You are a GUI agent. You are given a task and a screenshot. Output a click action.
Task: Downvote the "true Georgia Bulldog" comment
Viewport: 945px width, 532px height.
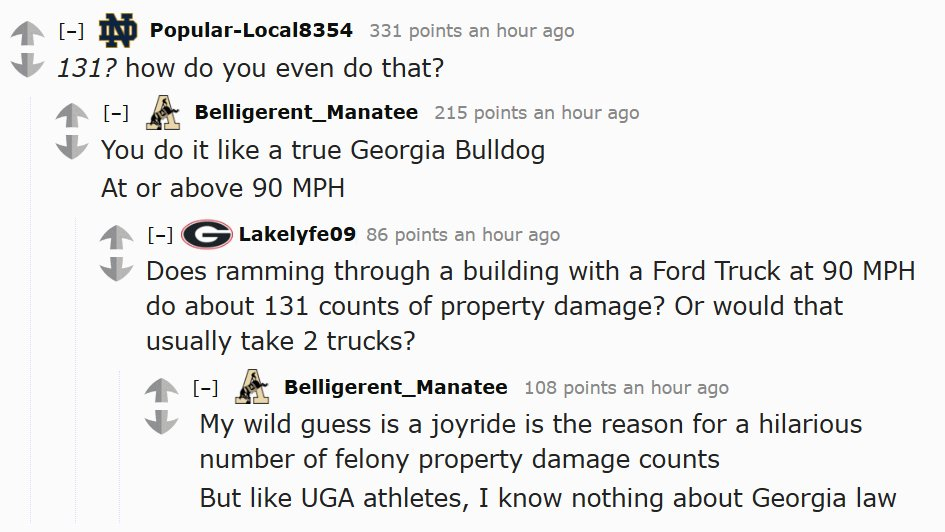(72, 147)
